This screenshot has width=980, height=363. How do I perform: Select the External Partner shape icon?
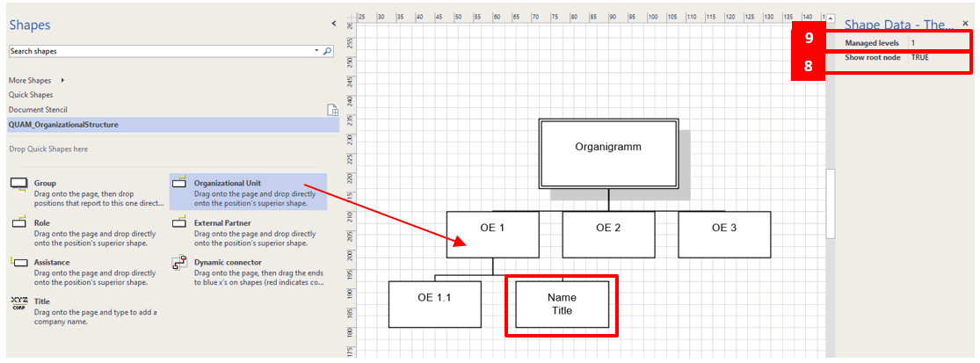[178, 223]
